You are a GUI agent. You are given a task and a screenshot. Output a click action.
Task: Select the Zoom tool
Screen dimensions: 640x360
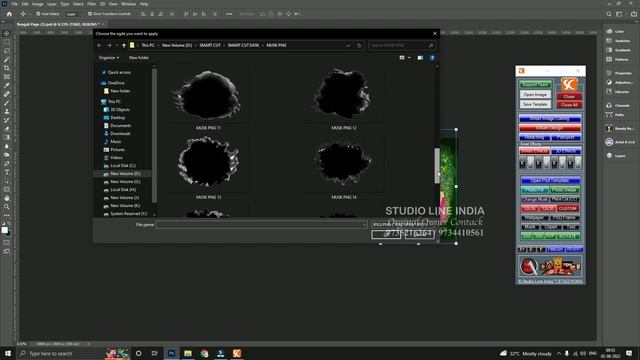[7, 207]
